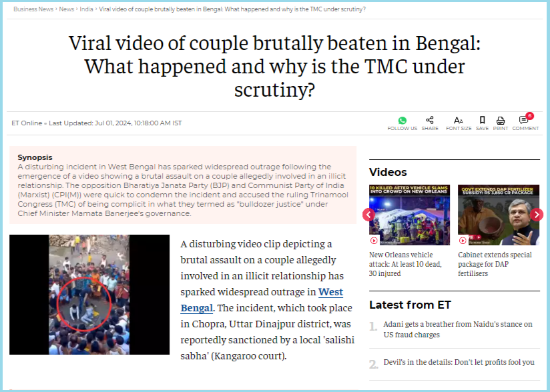Click the WhatsApp Follow Us icon

tap(402, 121)
